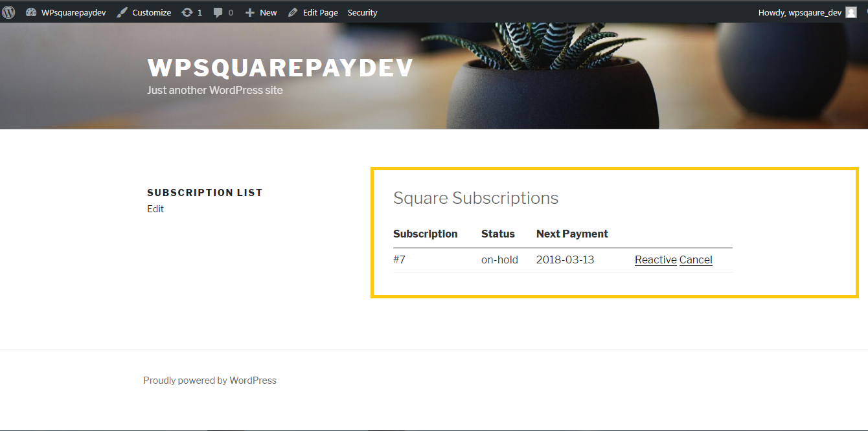Cancel subscription #7 via Cancel link
Screen dimensions: 868x431
(x=696, y=260)
